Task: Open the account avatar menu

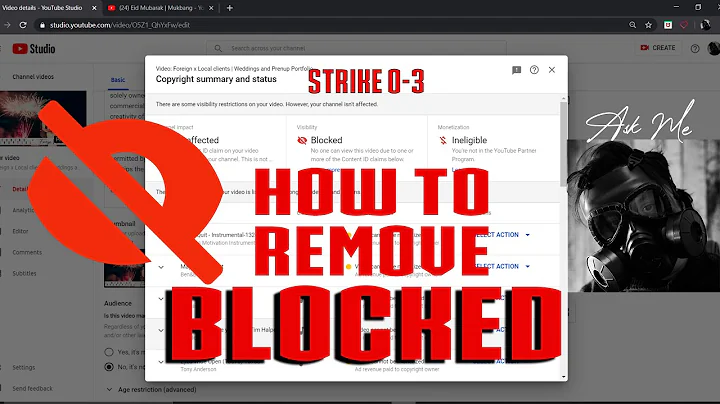Action: 706,47
